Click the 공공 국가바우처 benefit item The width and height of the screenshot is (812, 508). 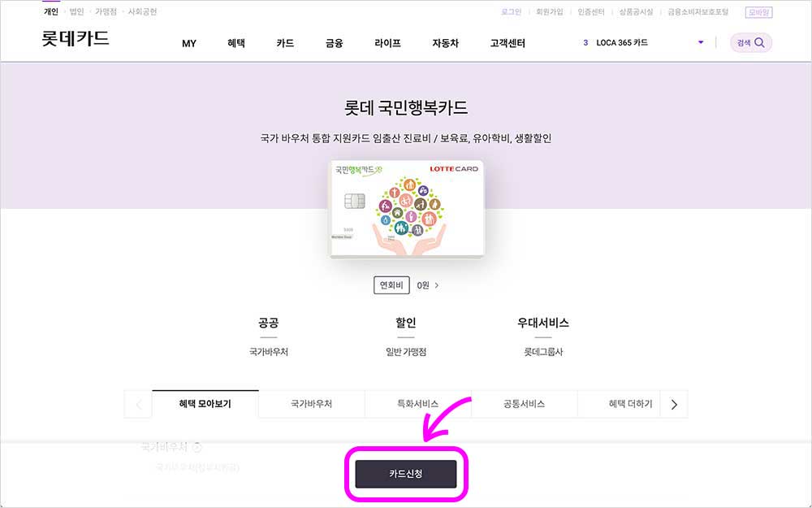(x=268, y=333)
